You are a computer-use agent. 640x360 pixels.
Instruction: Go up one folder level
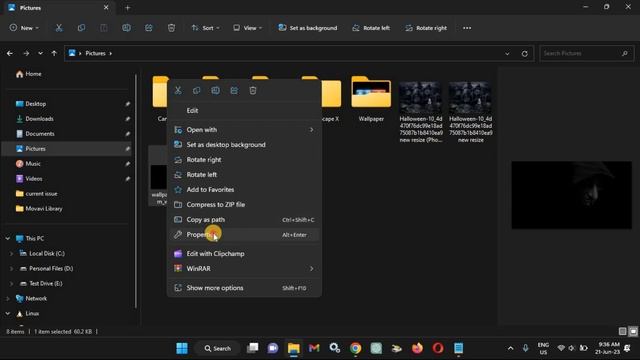pos(54,53)
